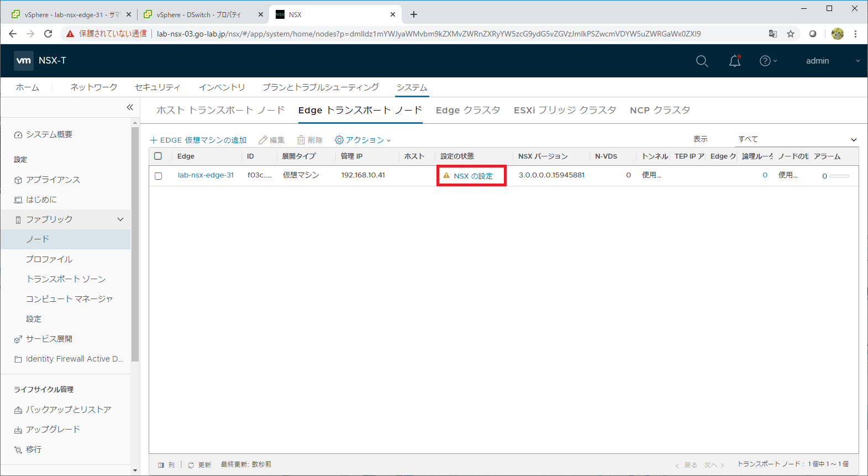Switch to the インベントリ menu

[222, 87]
